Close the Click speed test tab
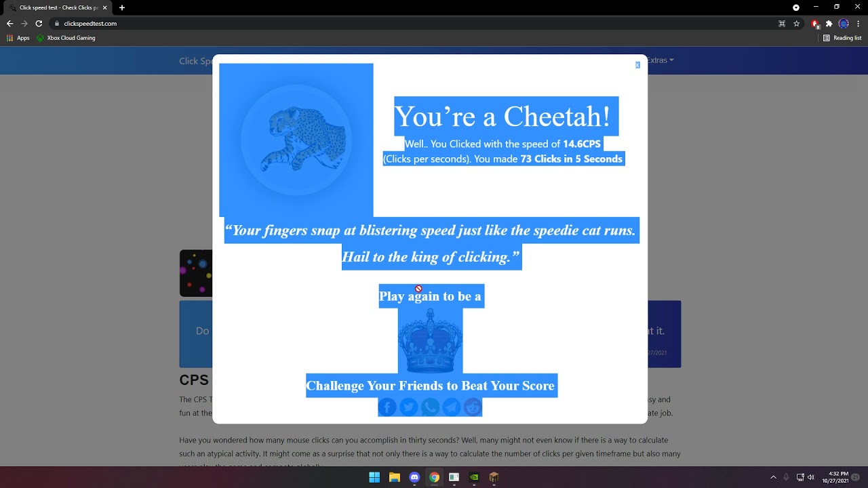868x488 pixels. pyautogui.click(x=105, y=7)
